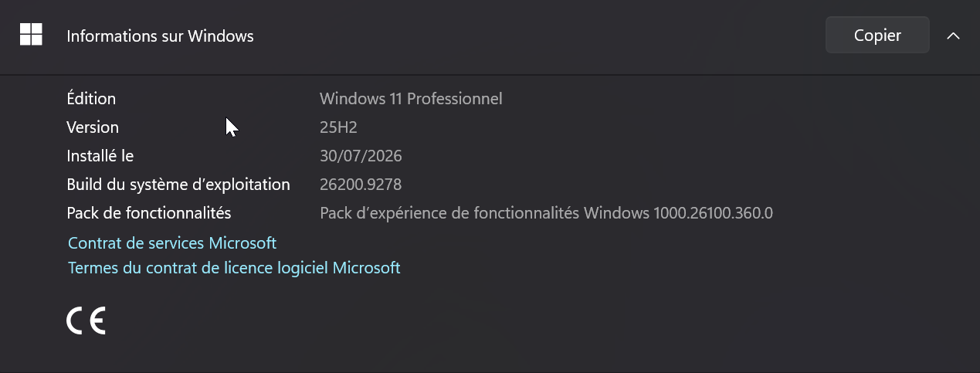Click the word Microsoft in services contract link
The image size is (980, 373).
coord(242,242)
